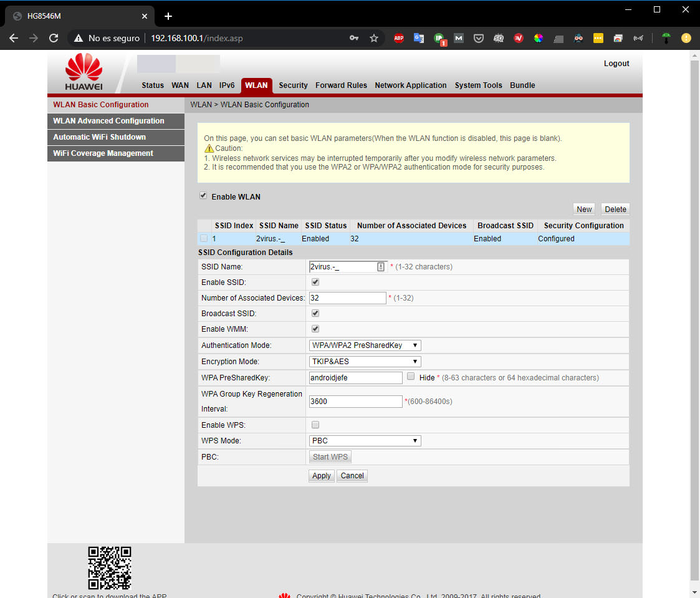Reload the router page

54,38
